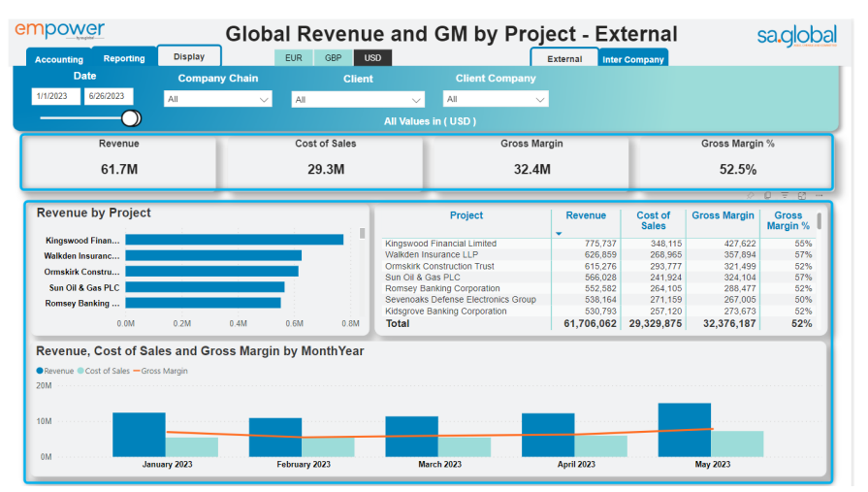Click the March 2023 axis label
The image size is (868, 492).
click(439, 464)
